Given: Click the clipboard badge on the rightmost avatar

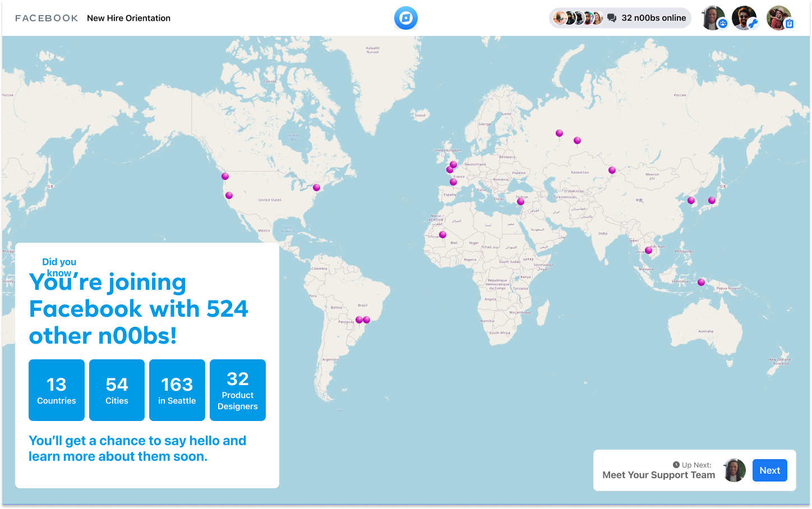Looking at the screenshot, I should click(x=788, y=24).
